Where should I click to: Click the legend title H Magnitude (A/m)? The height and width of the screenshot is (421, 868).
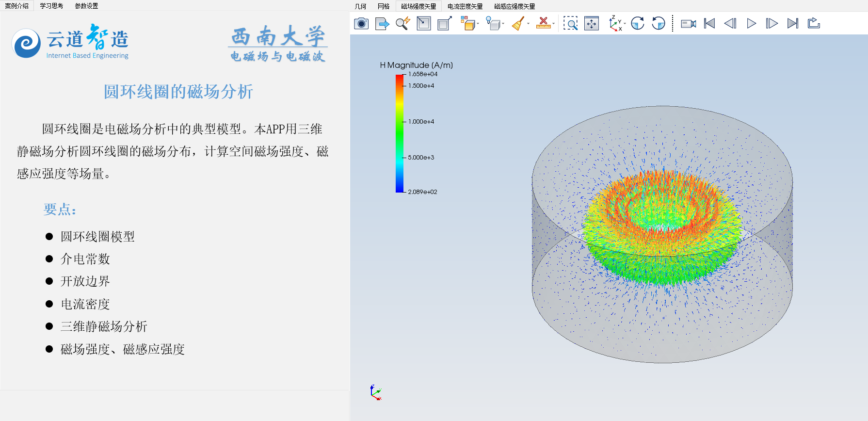click(417, 65)
